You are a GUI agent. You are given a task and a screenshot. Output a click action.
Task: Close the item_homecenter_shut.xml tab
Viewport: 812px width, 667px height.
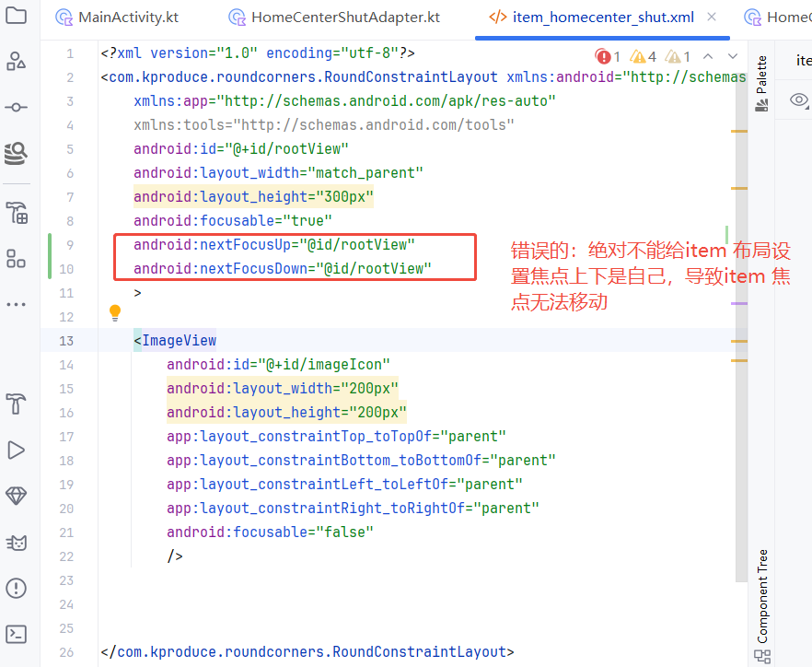point(712,18)
